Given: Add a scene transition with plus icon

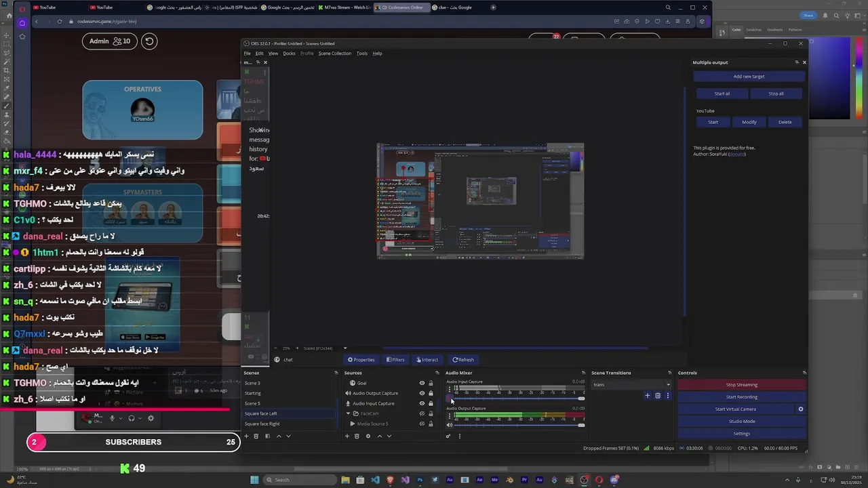Looking at the screenshot, I should [647, 396].
